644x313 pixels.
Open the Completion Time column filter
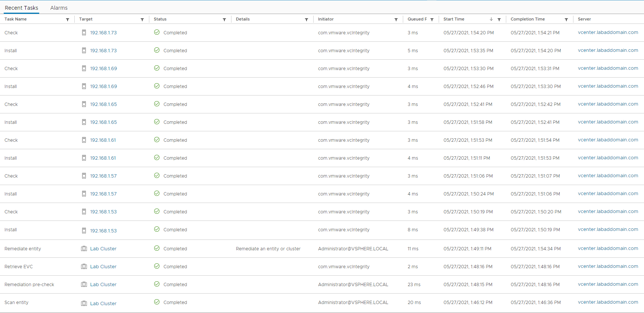tap(566, 19)
